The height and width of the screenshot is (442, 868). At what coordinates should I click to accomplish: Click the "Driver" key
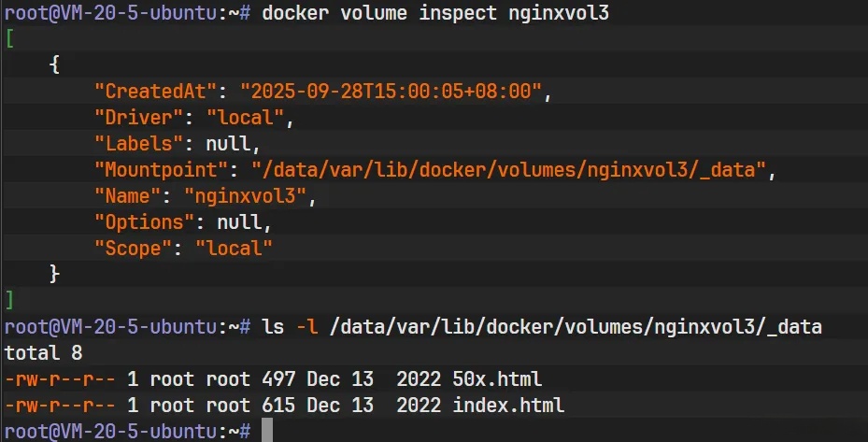(x=139, y=118)
